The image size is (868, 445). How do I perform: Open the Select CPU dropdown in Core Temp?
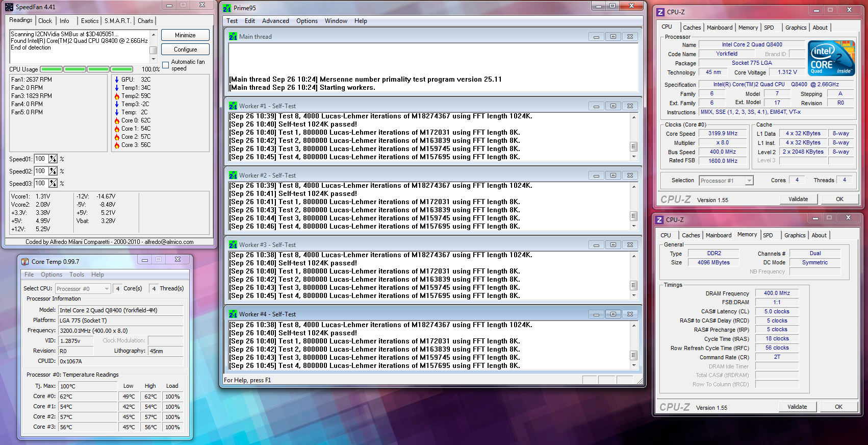[x=83, y=289]
